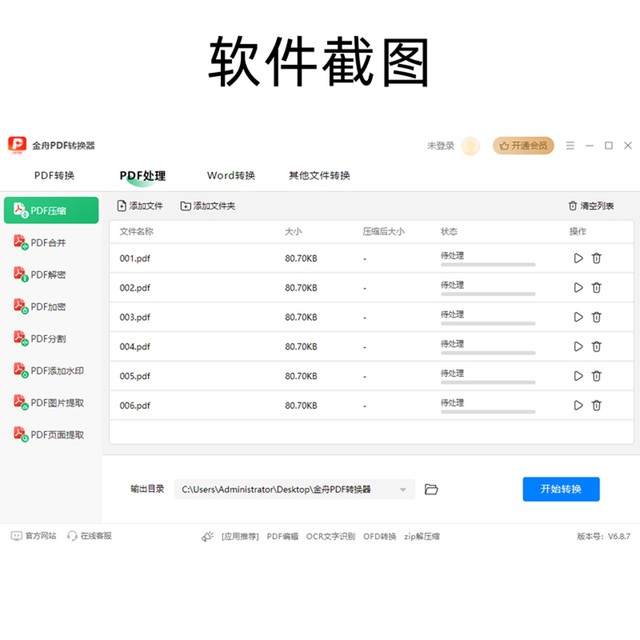Open the PDF编辑 recommended app link
Image resolution: width=640 pixels, height=640 pixels.
(282, 536)
